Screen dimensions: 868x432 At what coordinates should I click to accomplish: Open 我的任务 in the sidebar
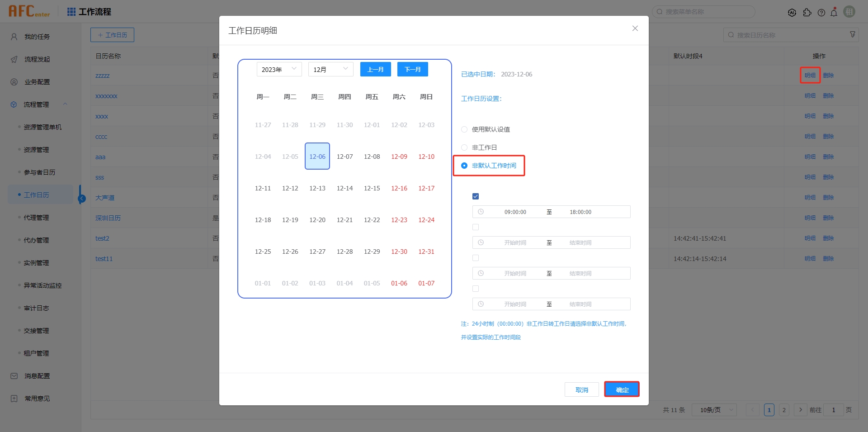[x=37, y=37]
